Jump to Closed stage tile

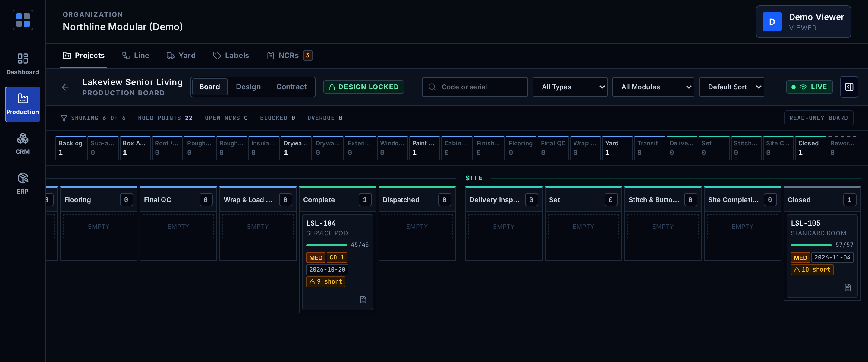pyautogui.click(x=810, y=148)
